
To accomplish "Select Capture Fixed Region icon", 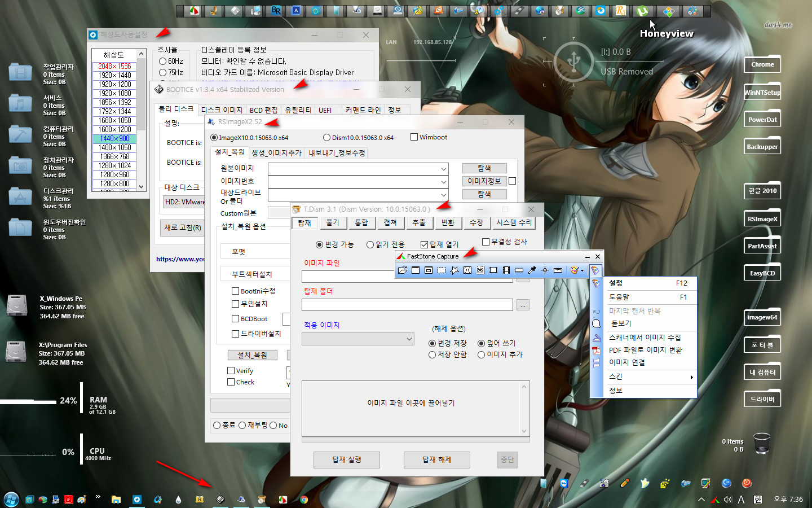I will click(493, 270).
